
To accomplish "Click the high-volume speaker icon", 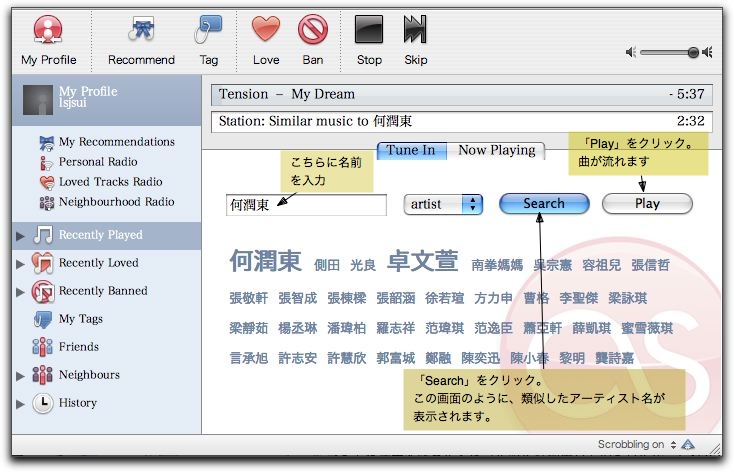I will 707,52.
